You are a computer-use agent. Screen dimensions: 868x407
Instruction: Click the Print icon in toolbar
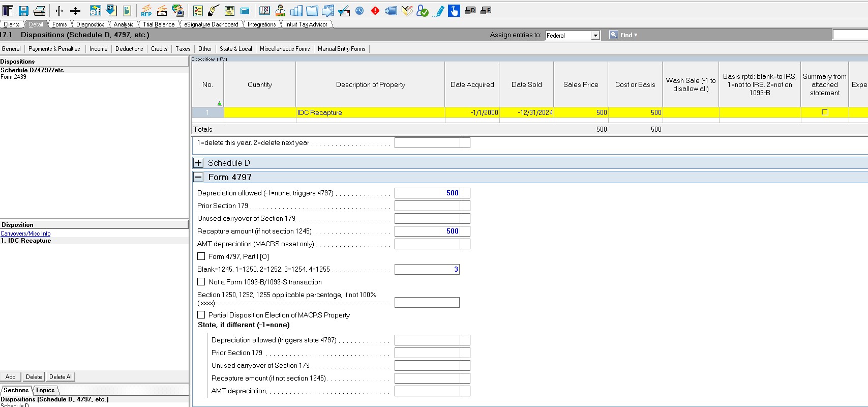pos(39,11)
